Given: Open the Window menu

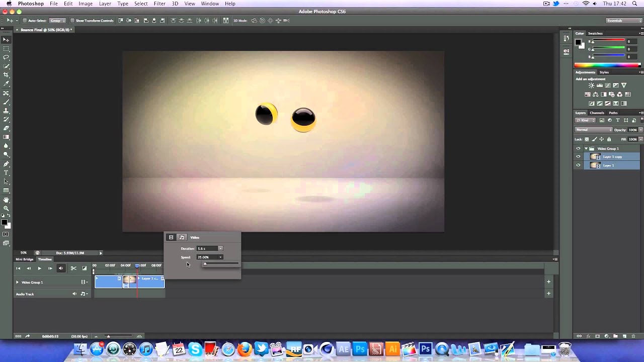Looking at the screenshot, I should (x=210, y=4).
